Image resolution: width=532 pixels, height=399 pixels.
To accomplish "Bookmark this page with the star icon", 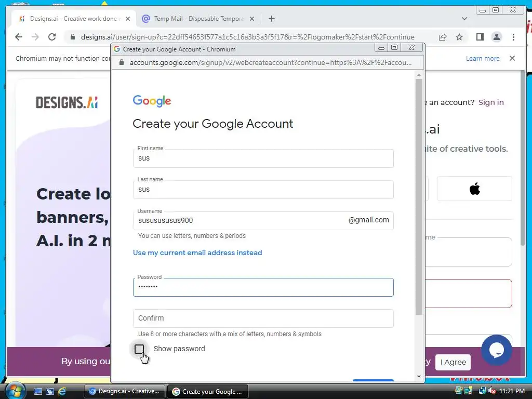I will pyautogui.click(x=459, y=37).
